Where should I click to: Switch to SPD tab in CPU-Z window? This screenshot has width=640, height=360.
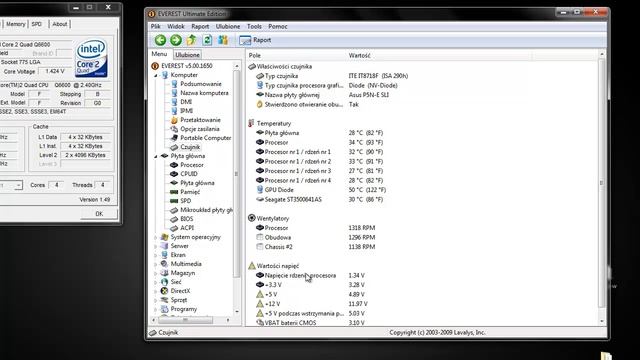37,24
